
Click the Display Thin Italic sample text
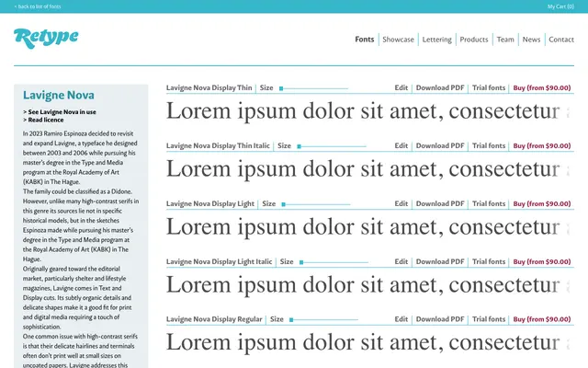click(369, 169)
